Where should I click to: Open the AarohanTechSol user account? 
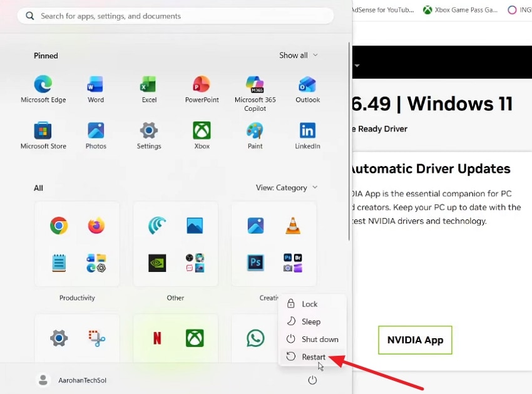[x=71, y=380]
